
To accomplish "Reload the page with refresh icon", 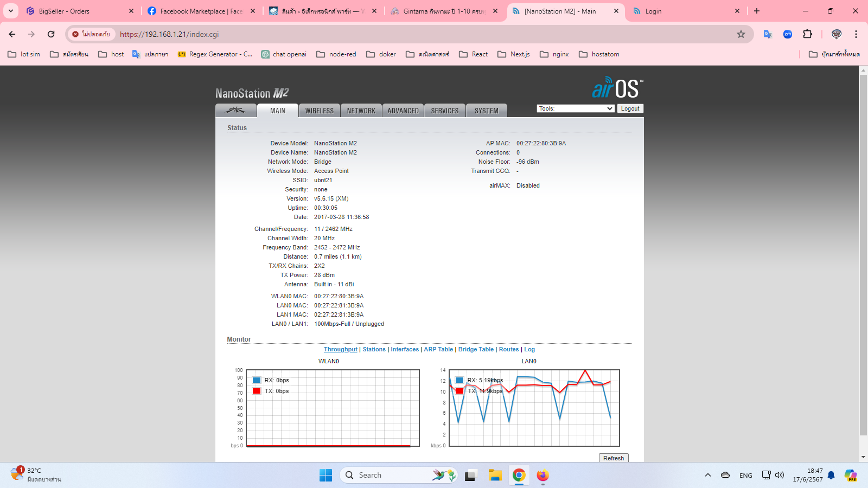I will point(51,34).
